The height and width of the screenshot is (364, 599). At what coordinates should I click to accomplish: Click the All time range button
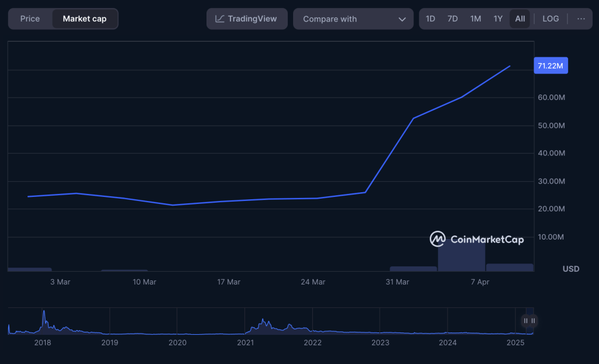pyautogui.click(x=519, y=18)
